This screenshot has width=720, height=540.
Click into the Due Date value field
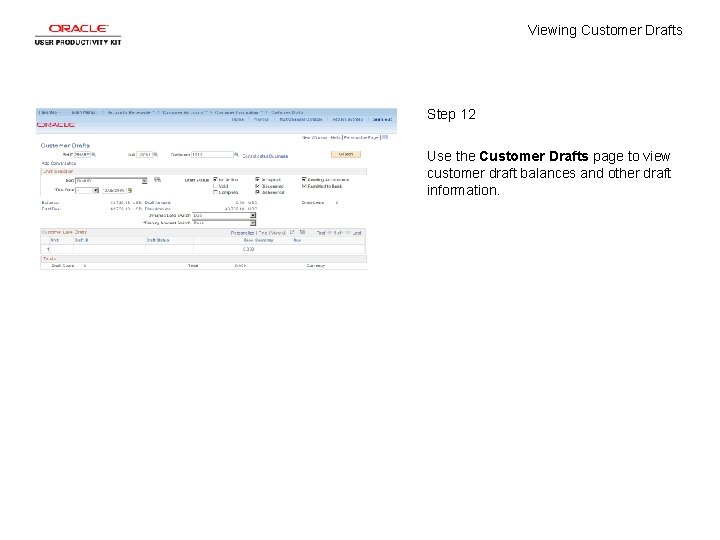(113, 190)
